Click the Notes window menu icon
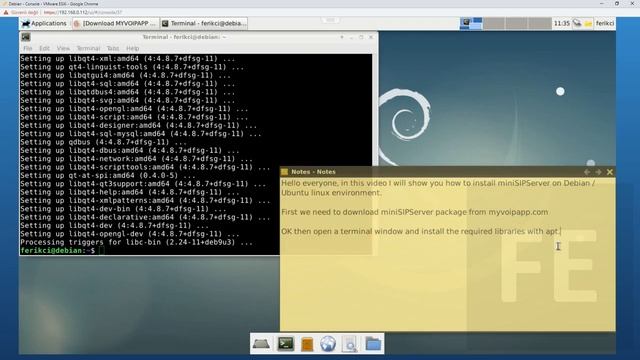 point(284,172)
